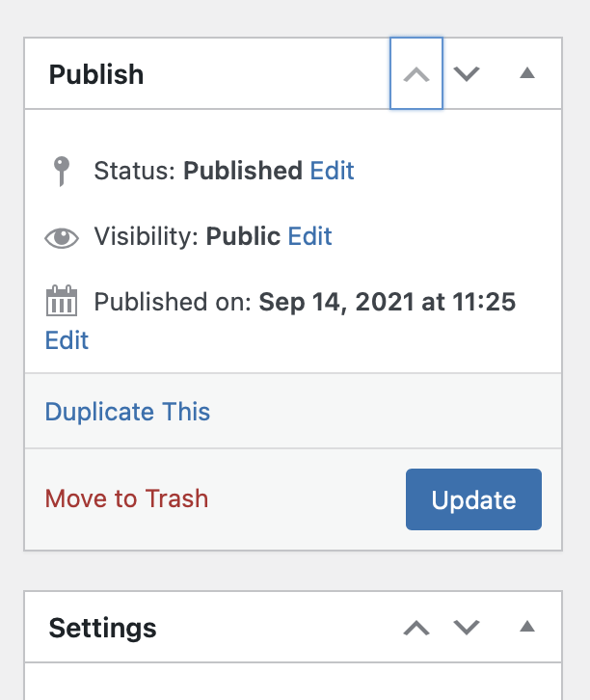Move the Publish panel down

[467, 74]
